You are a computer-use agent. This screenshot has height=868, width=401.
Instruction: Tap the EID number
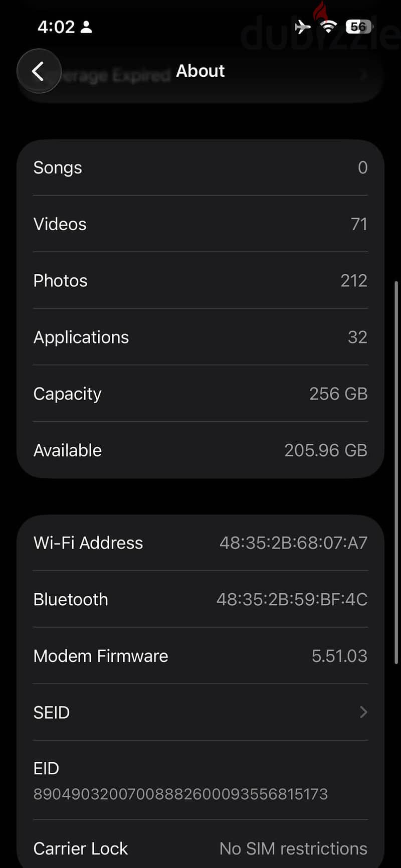click(180, 794)
